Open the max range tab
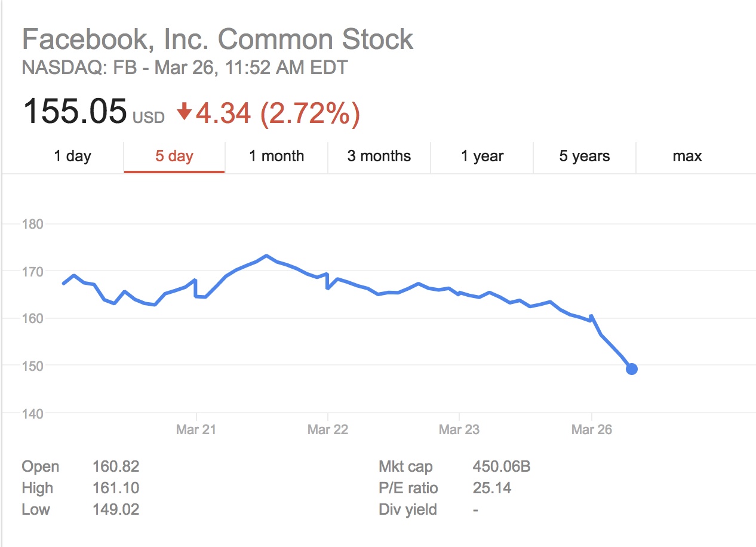 687,156
